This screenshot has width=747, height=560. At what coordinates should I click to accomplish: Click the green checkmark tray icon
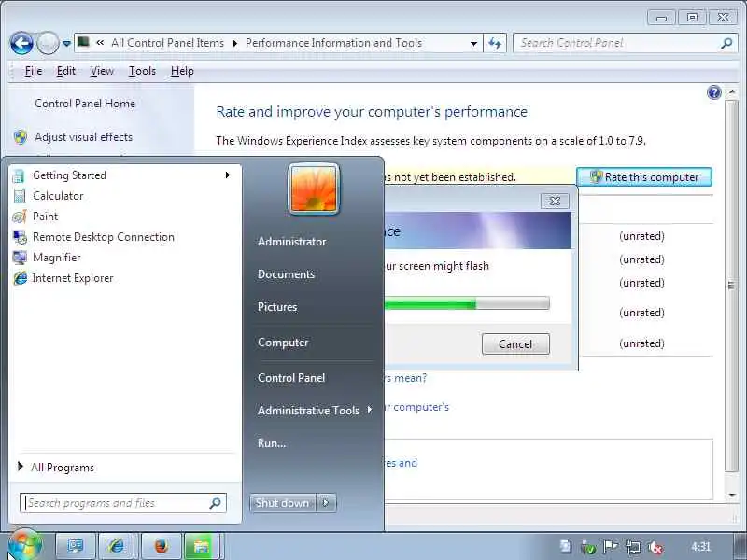tap(588, 548)
